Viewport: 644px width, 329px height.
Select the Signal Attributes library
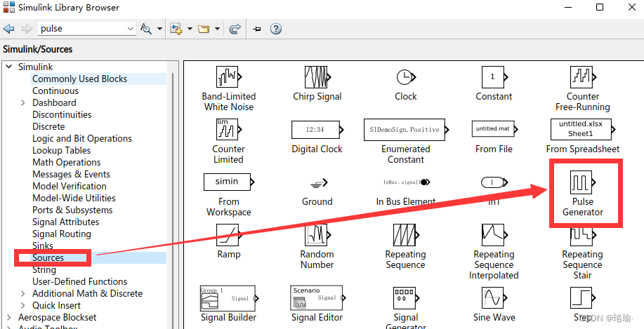point(66,222)
